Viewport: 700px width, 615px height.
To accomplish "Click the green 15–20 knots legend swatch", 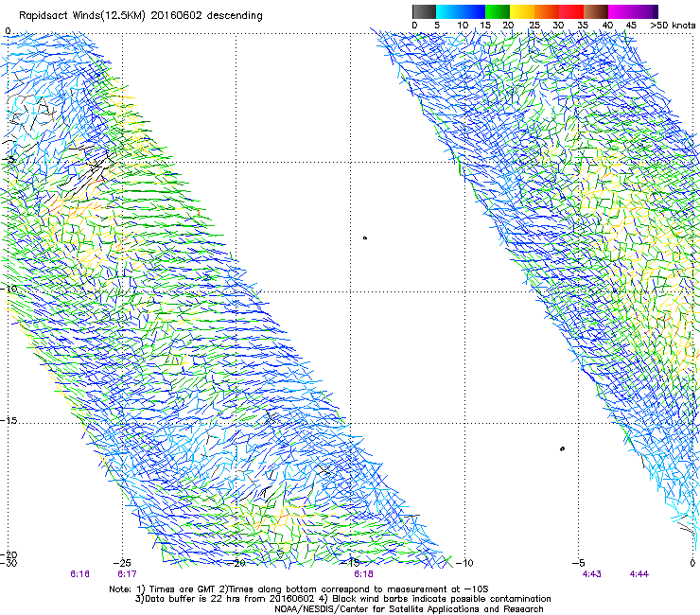I will click(x=498, y=11).
